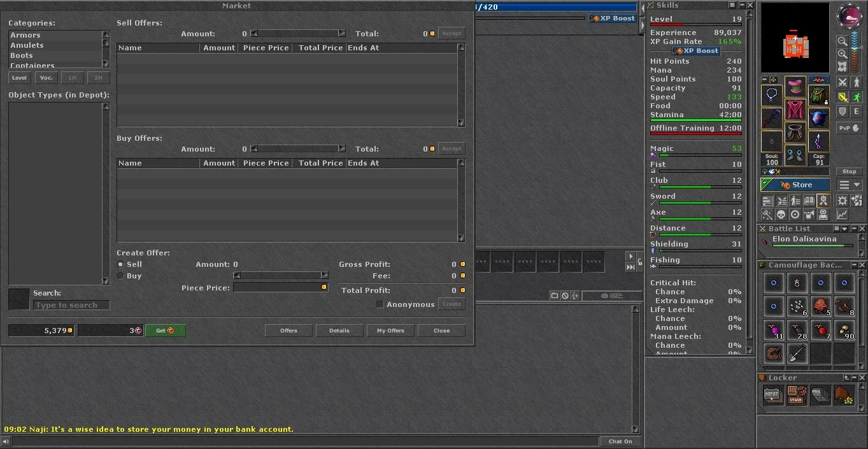The height and width of the screenshot is (449, 868).
Task: Open the Battle List filter dropdown arrow
Action: [x=845, y=229]
